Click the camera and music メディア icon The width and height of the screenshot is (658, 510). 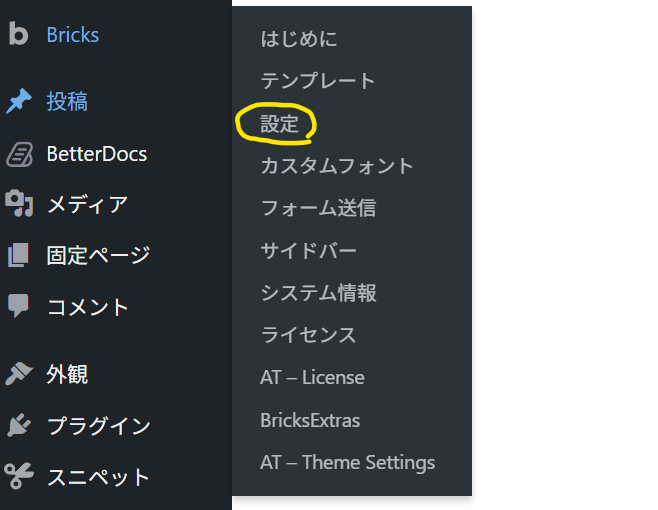[19, 204]
